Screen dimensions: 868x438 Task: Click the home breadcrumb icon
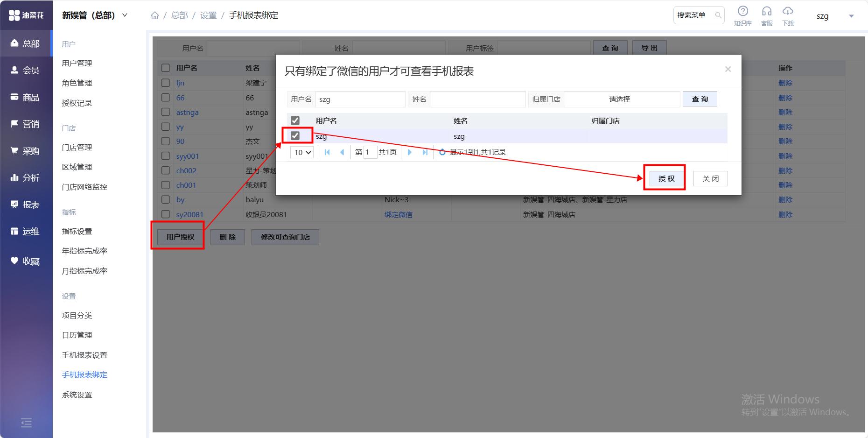pyautogui.click(x=154, y=15)
